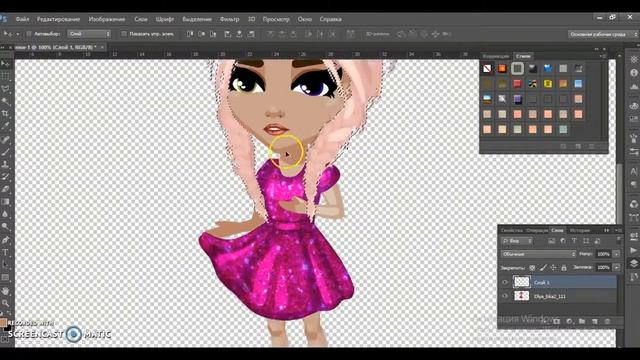Open the tool preset picker arrow

pyautogui.click(x=18, y=34)
